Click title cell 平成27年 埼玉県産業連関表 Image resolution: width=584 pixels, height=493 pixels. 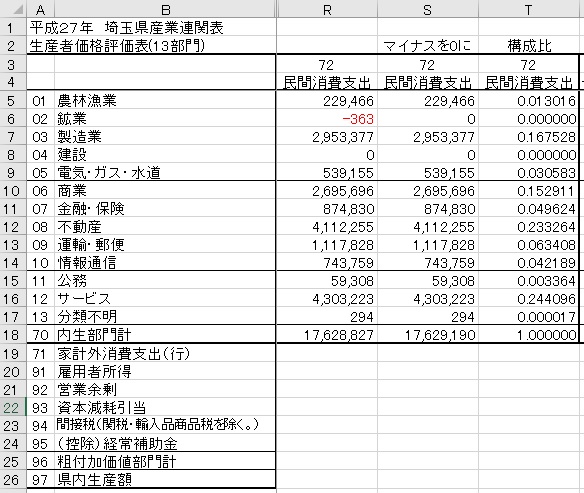(x=127, y=27)
